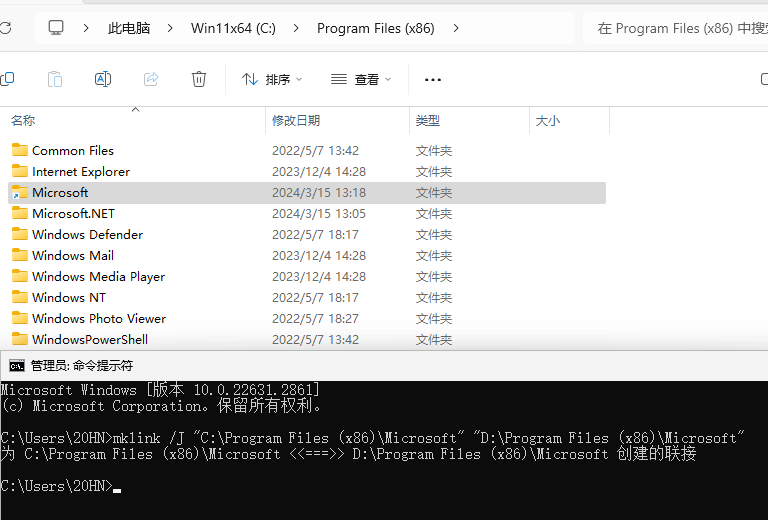Screen dimensions: 768x520
Task: Click the 此电脑 breadcrumb
Action: [129, 28]
